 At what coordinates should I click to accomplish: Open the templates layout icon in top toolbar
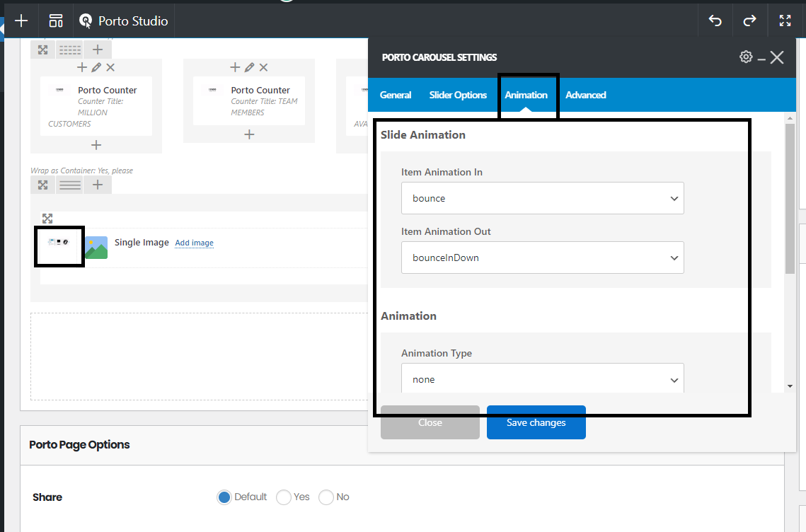coord(55,21)
